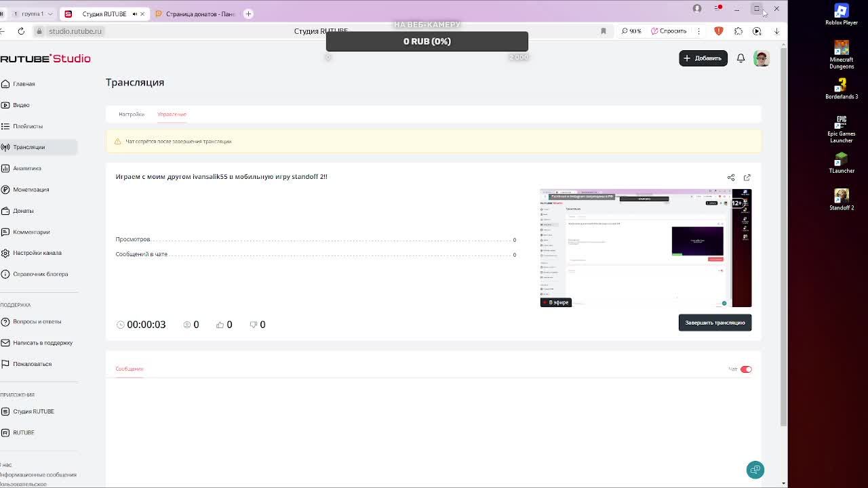
Task: Click Завершить трансляцию button
Action: (715, 323)
